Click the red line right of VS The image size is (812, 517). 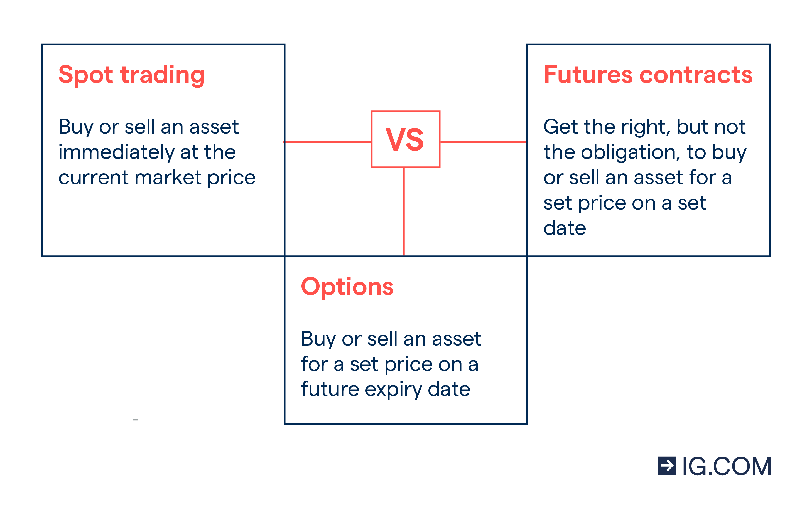tap(483, 142)
